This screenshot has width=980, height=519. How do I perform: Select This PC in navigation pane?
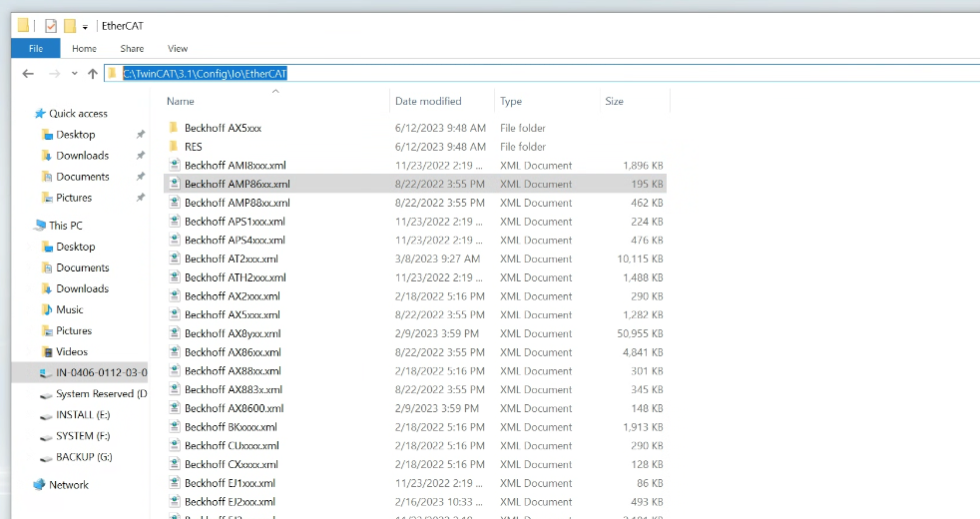pos(66,226)
